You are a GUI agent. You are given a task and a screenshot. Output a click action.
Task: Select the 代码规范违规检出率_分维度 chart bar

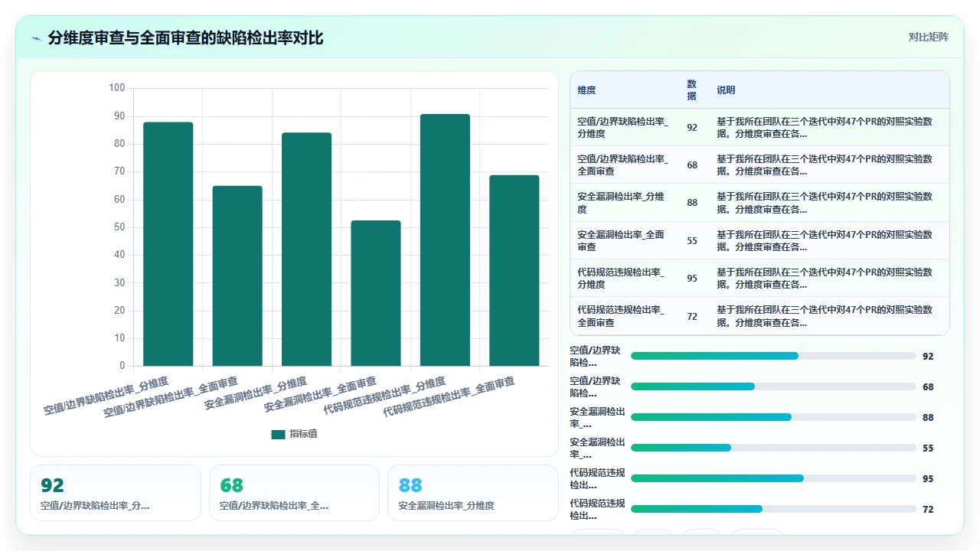pyautogui.click(x=445, y=240)
